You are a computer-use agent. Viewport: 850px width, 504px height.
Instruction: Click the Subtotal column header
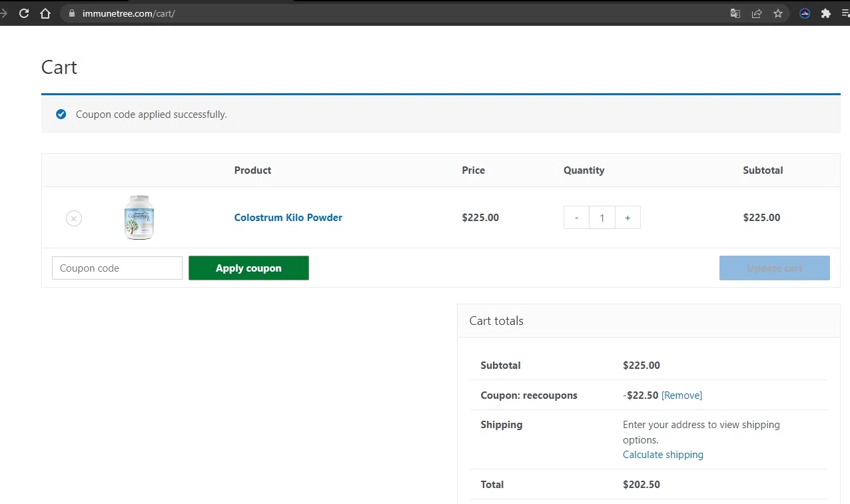[x=763, y=170]
